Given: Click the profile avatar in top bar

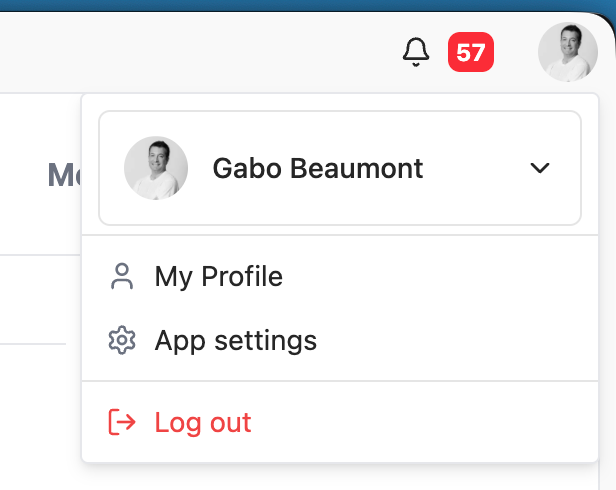Looking at the screenshot, I should point(568,52).
